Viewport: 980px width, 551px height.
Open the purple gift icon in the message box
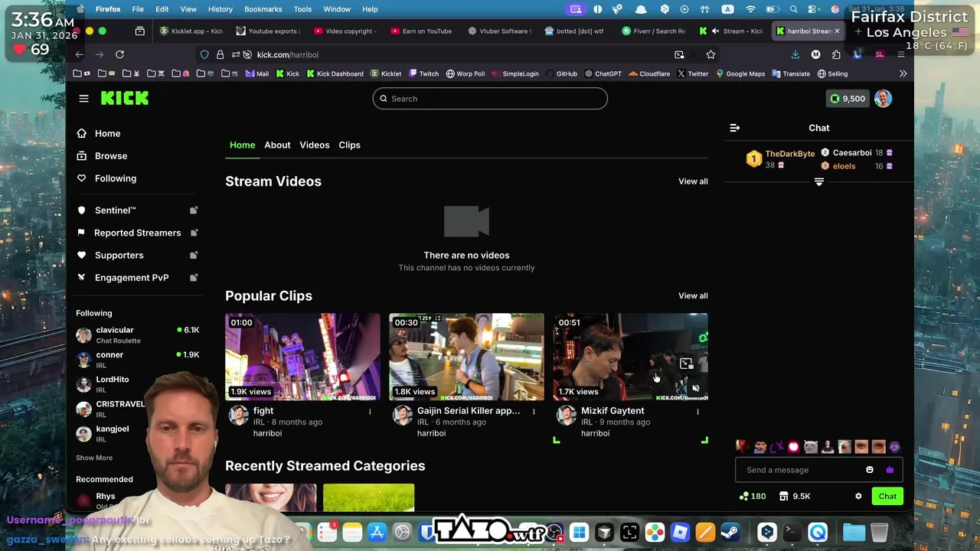click(x=890, y=470)
